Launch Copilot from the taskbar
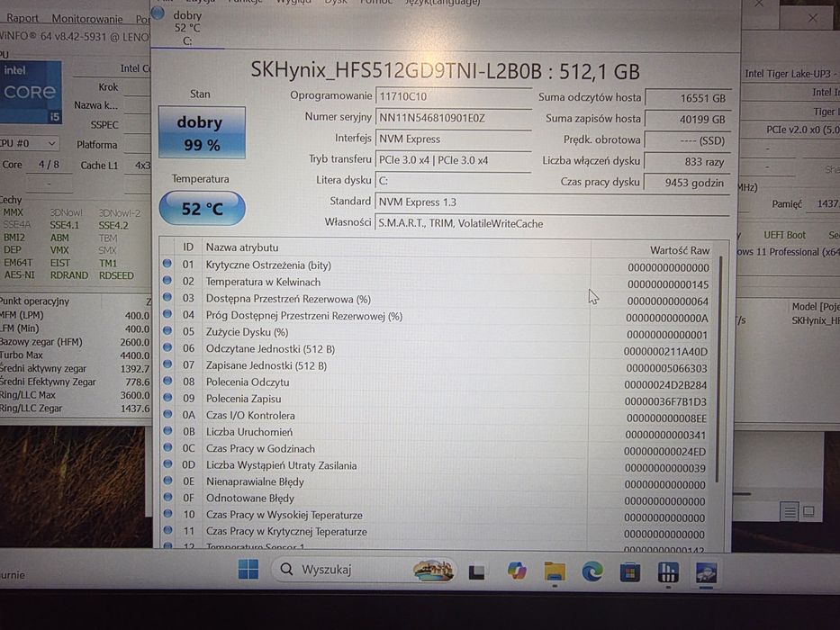 click(x=517, y=571)
